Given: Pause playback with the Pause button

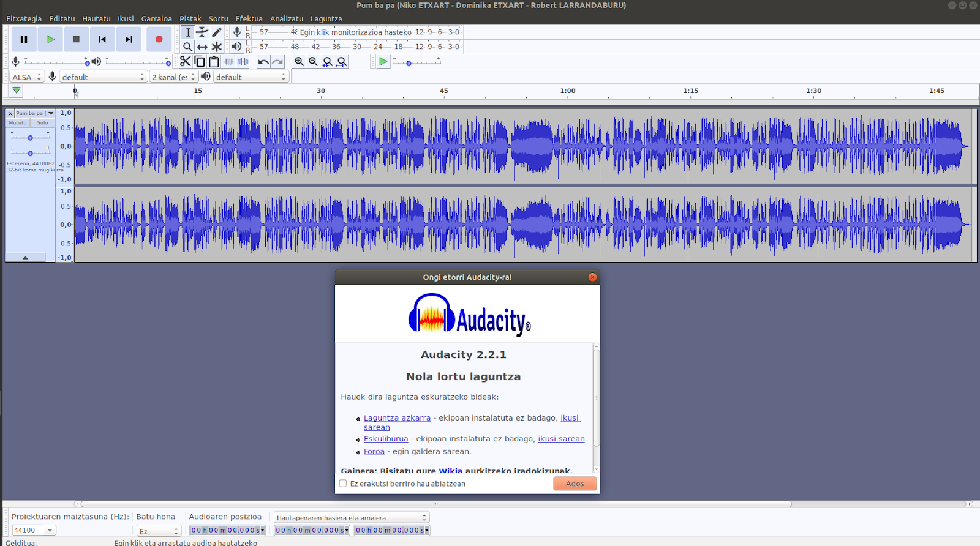Looking at the screenshot, I should pos(24,39).
